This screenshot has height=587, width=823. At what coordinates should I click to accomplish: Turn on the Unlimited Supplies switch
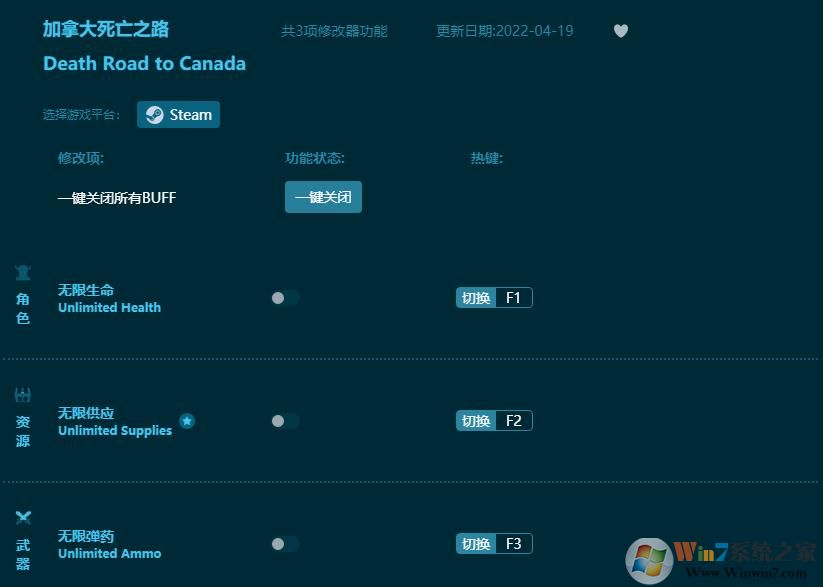pos(284,420)
